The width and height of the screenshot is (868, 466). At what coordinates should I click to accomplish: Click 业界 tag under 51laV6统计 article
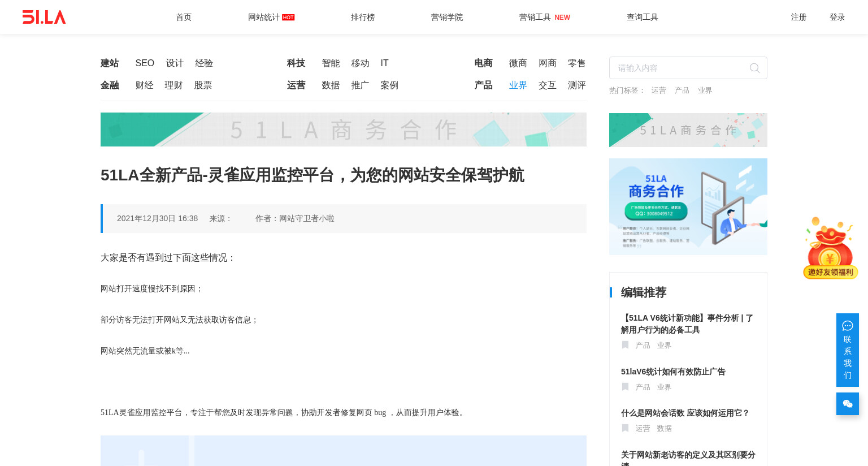(664, 387)
